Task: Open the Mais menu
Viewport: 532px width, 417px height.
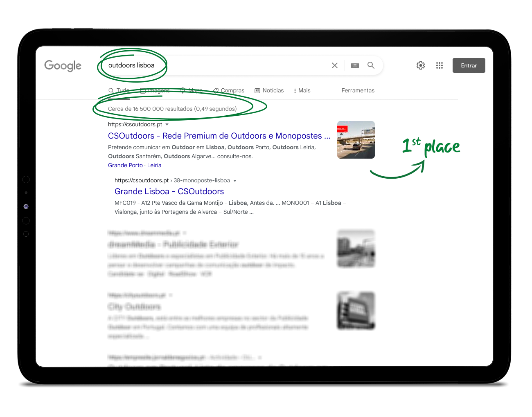Action: (x=302, y=90)
